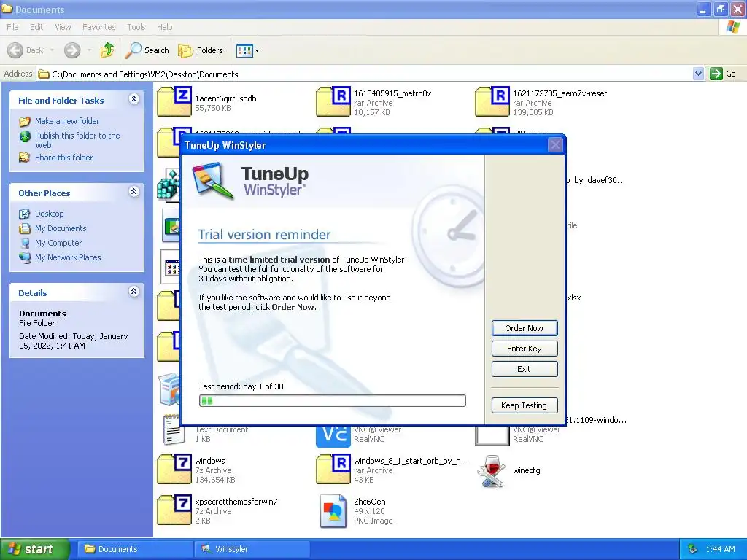Image resolution: width=747 pixels, height=560 pixels.
Task: Open the Back history dropdown arrow
Action: click(x=52, y=50)
